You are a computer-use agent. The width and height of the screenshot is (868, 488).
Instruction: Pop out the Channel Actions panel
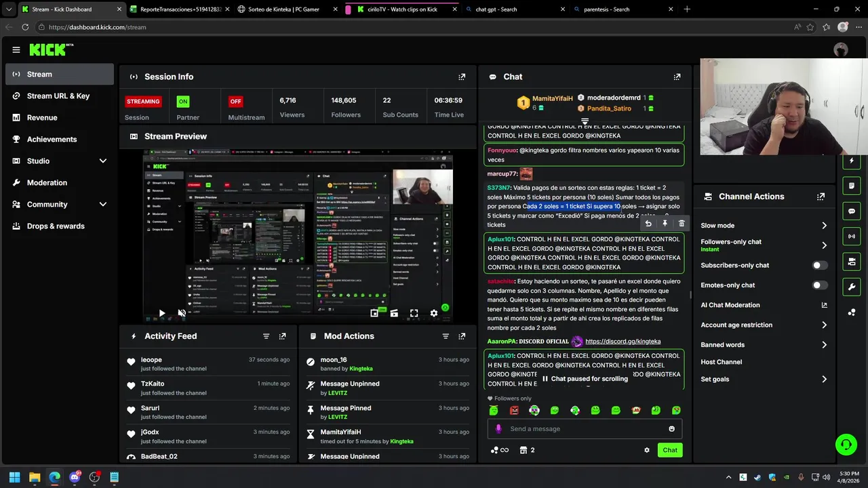point(821,197)
